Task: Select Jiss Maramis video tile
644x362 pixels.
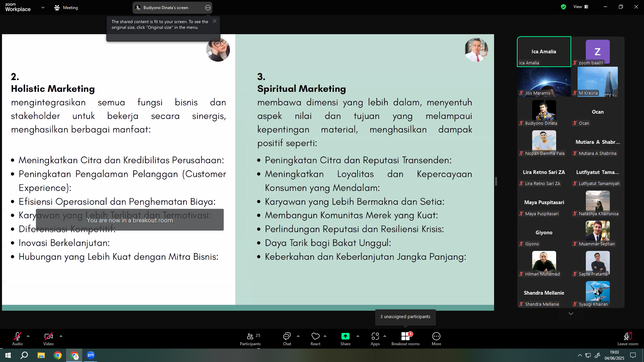Action: [x=544, y=82]
